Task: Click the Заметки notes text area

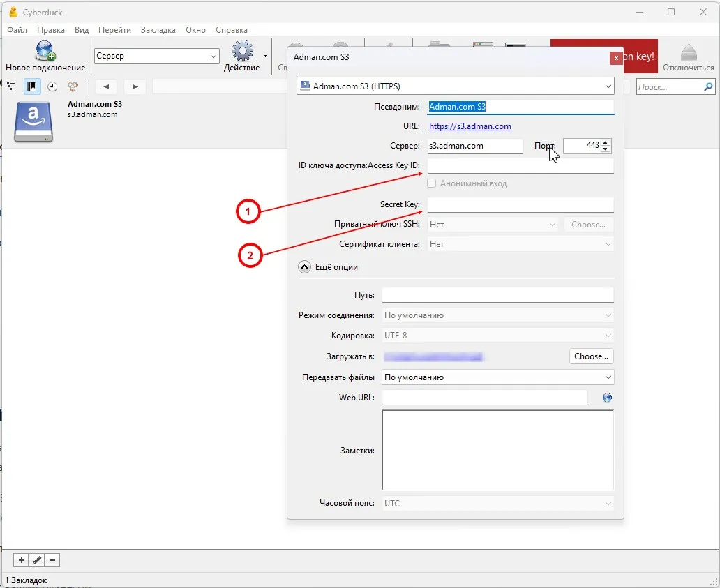Action: 497,451
